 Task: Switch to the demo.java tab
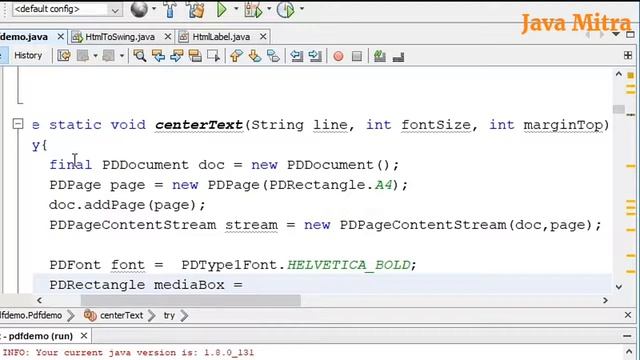click(x=24, y=37)
